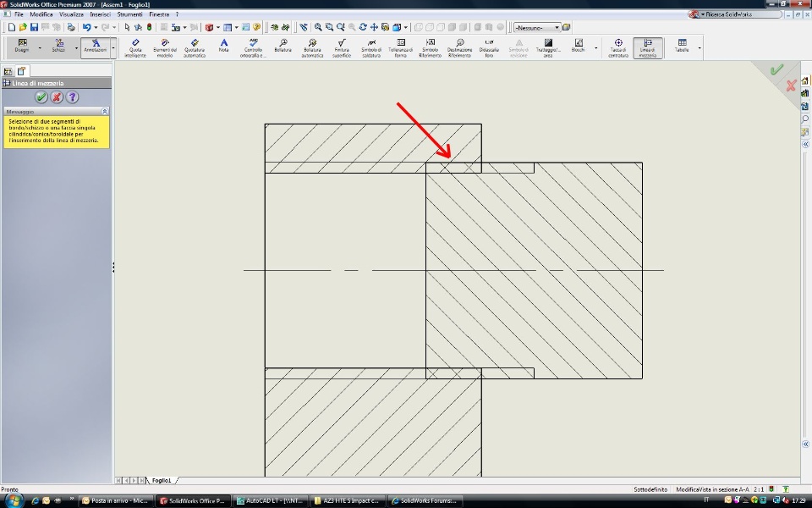812x508 pixels.
Task: Click the Bollatura automatica tool
Action: pyautogui.click(x=312, y=47)
